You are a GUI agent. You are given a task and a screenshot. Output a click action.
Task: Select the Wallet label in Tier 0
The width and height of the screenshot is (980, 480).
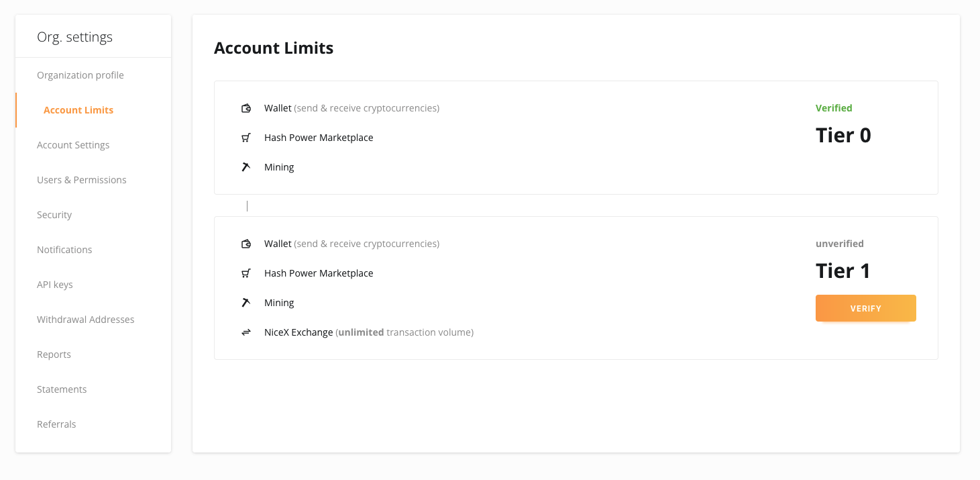(276, 107)
